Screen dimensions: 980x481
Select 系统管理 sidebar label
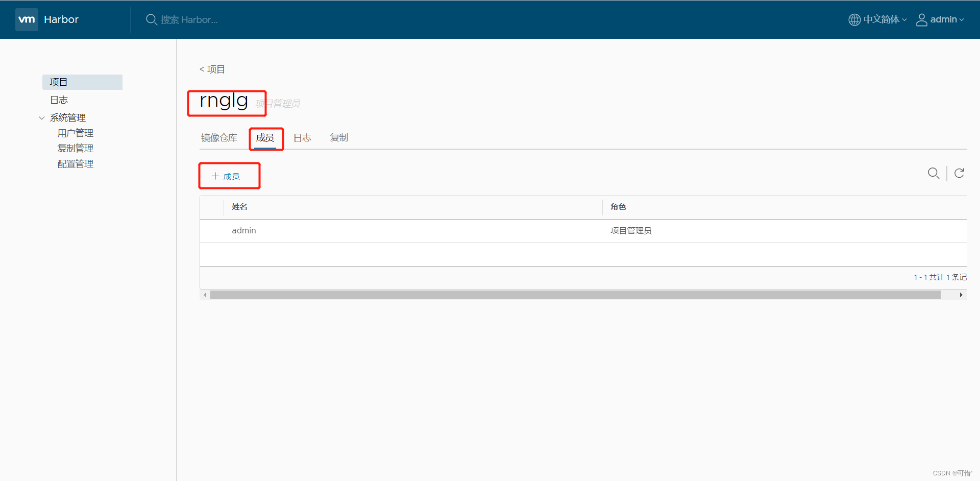(x=67, y=117)
